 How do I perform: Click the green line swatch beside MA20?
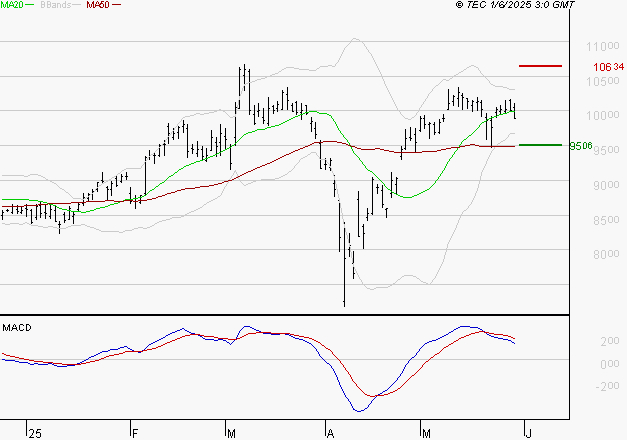(30, 6)
